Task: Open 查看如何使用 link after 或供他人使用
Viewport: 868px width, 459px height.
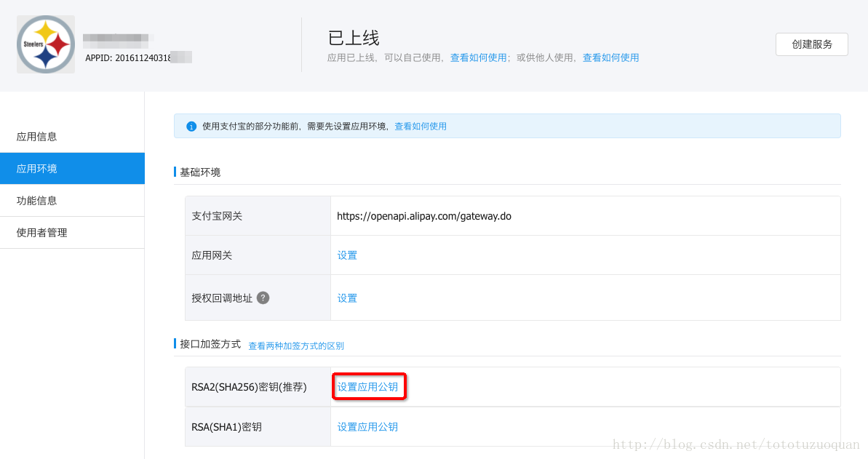Action: click(610, 57)
